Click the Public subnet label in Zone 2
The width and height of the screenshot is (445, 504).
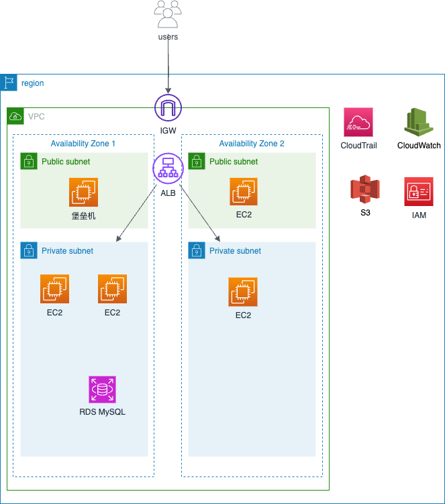tap(234, 162)
